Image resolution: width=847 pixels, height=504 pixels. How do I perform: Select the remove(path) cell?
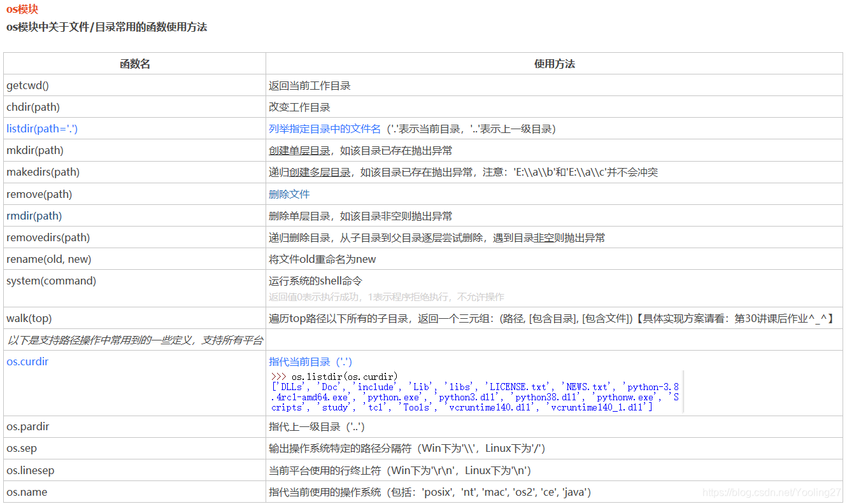click(135, 193)
